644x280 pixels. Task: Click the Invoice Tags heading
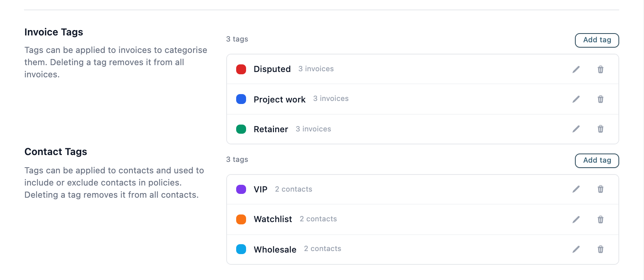[x=54, y=32]
